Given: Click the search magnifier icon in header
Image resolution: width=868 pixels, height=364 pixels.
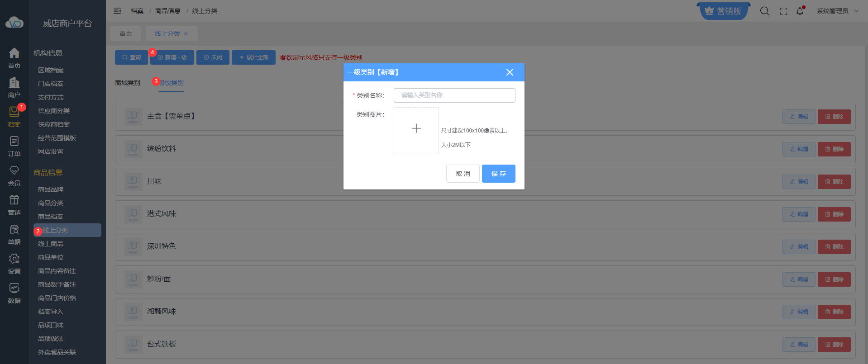Looking at the screenshot, I should (x=764, y=11).
